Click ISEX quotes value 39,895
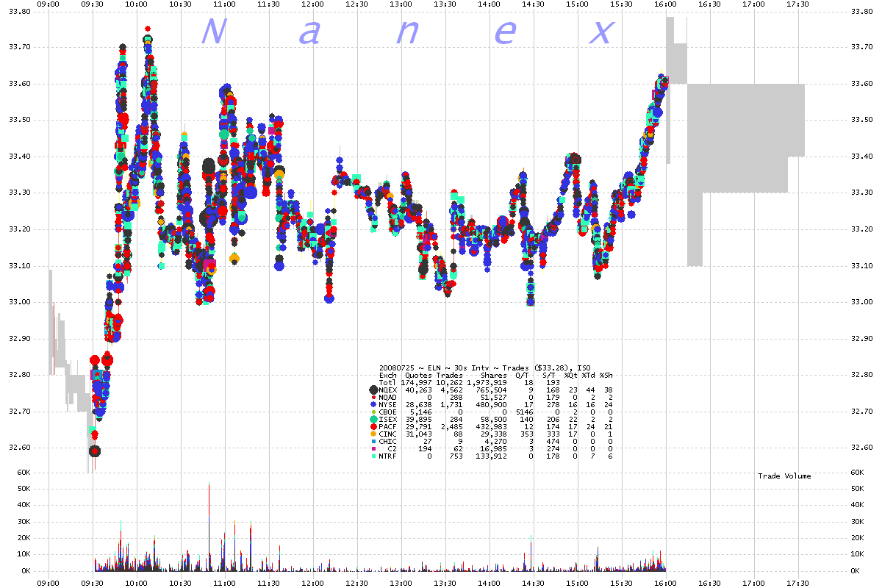882x588 pixels. pos(418,420)
